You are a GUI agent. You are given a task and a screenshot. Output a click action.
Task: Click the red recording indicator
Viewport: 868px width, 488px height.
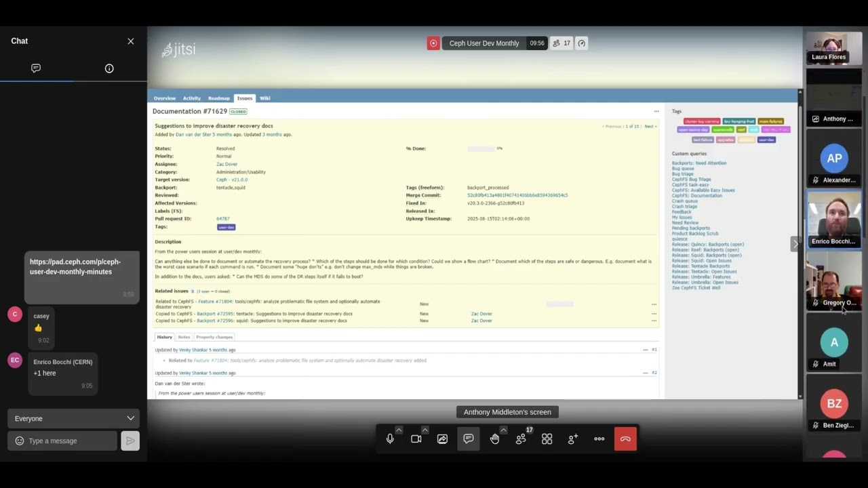click(x=433, y=43)
